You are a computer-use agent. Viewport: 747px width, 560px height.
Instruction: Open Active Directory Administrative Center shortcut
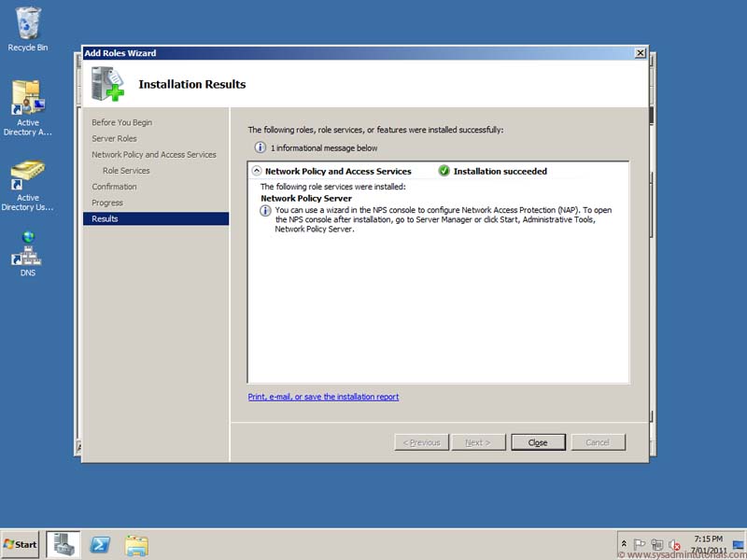point(28,107)
